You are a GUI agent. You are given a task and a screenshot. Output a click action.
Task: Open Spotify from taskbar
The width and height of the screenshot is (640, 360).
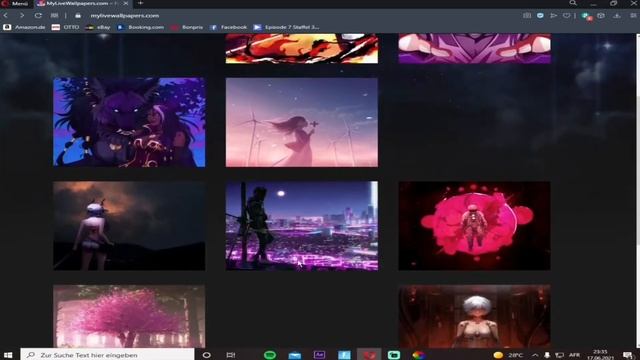point(270,355)
